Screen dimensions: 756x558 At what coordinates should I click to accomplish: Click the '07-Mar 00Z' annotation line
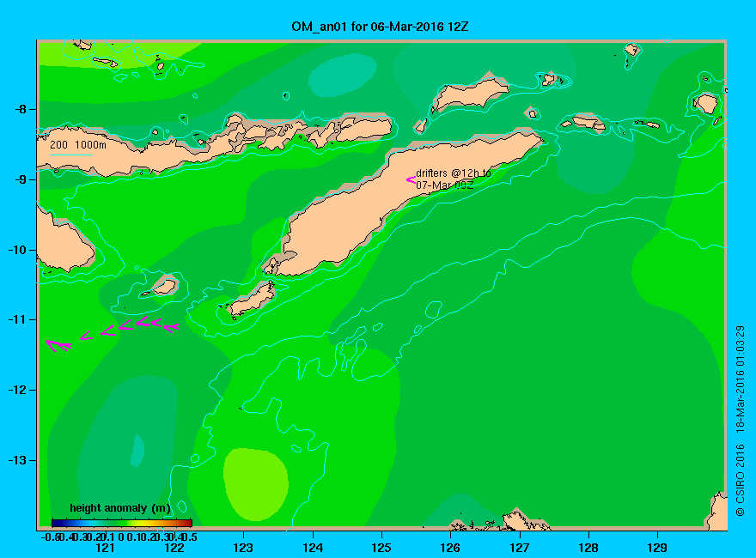(x=444, y=185)
